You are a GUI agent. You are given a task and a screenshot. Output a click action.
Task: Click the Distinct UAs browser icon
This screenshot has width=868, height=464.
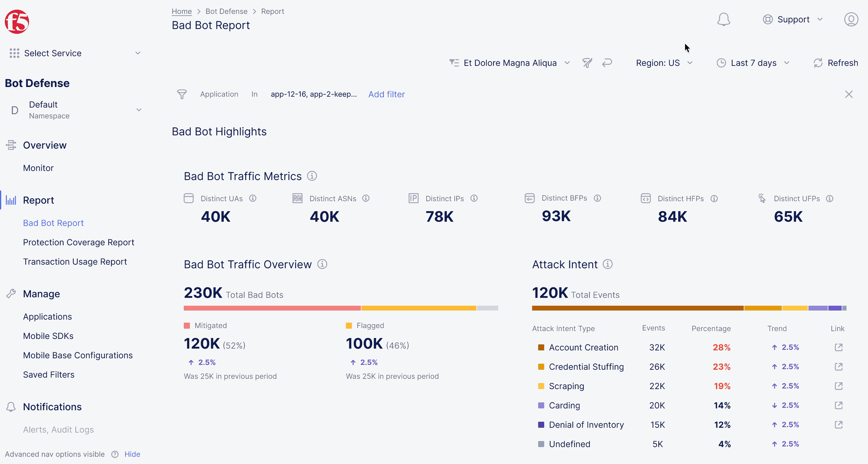pos(189,198)
